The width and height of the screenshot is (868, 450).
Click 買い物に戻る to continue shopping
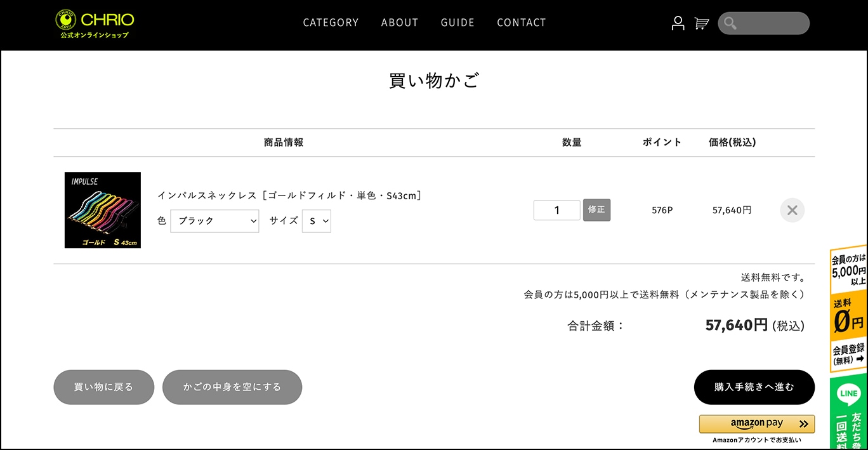coord(103,387)
